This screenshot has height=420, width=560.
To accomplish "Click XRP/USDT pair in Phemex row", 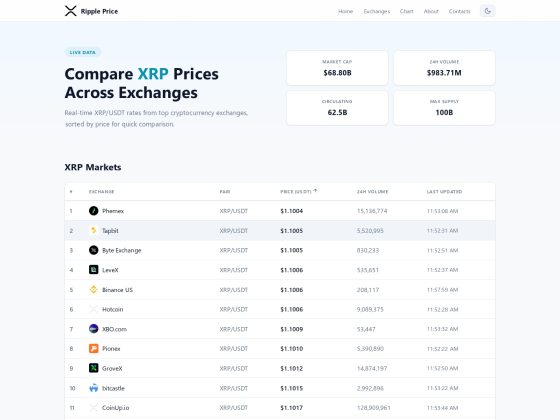I will 234,211.
